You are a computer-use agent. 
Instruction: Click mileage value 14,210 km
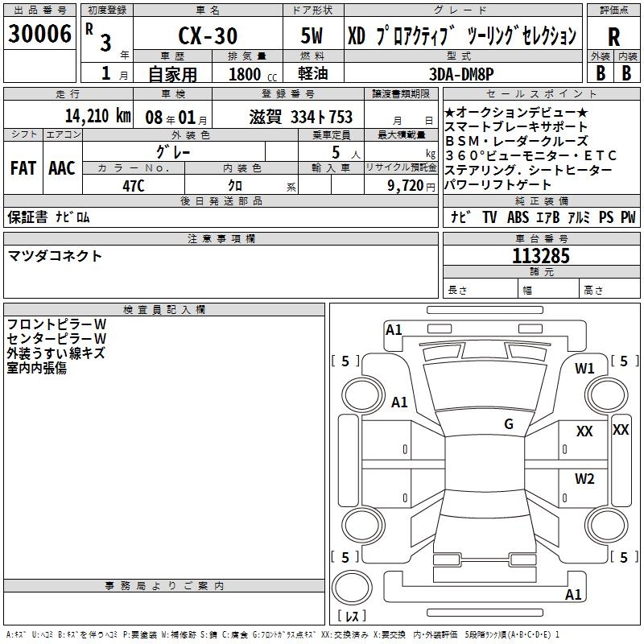97,116
